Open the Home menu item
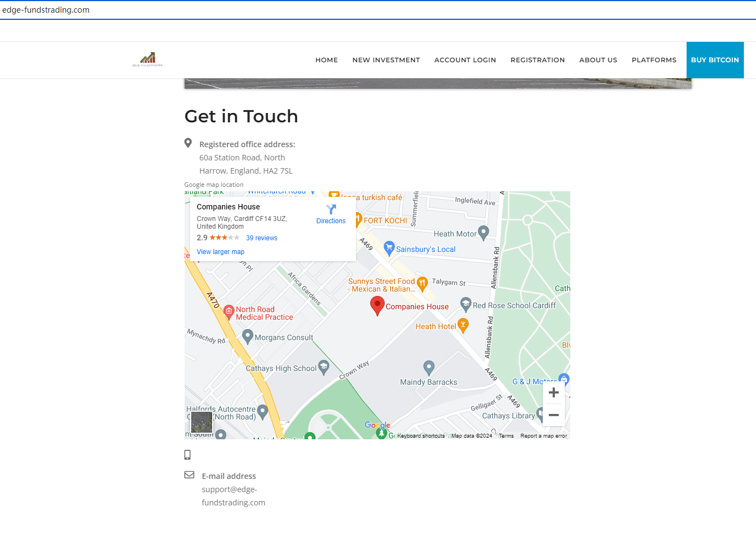 (x=327, y=60)
